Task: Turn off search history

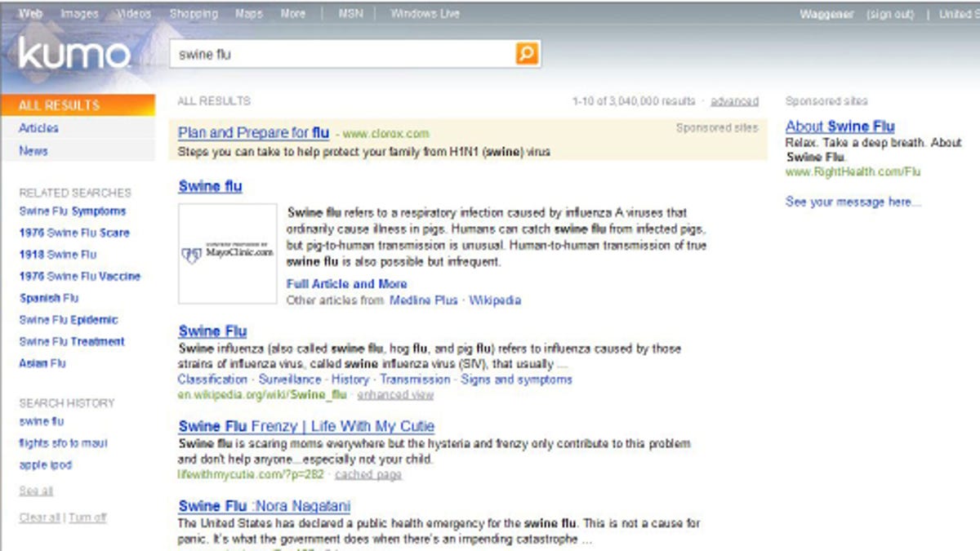Action: [88, 518]
